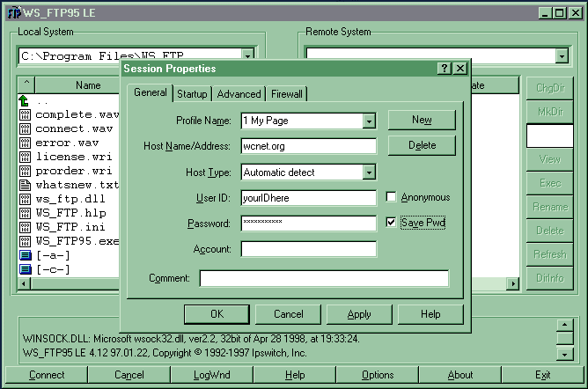The width and height of the screenshot is (588, 389).
Task: Switch to the General tab
Action: tap(151, 92)
